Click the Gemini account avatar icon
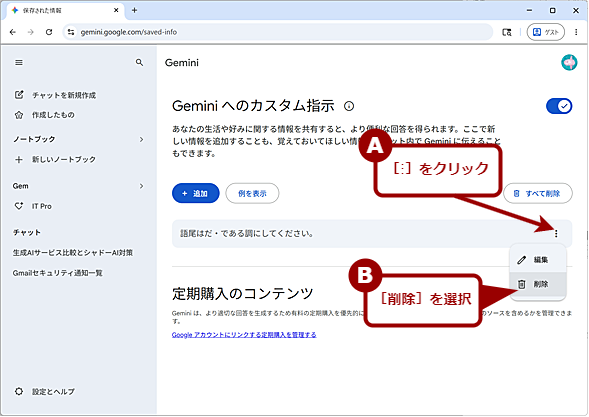 569,63
